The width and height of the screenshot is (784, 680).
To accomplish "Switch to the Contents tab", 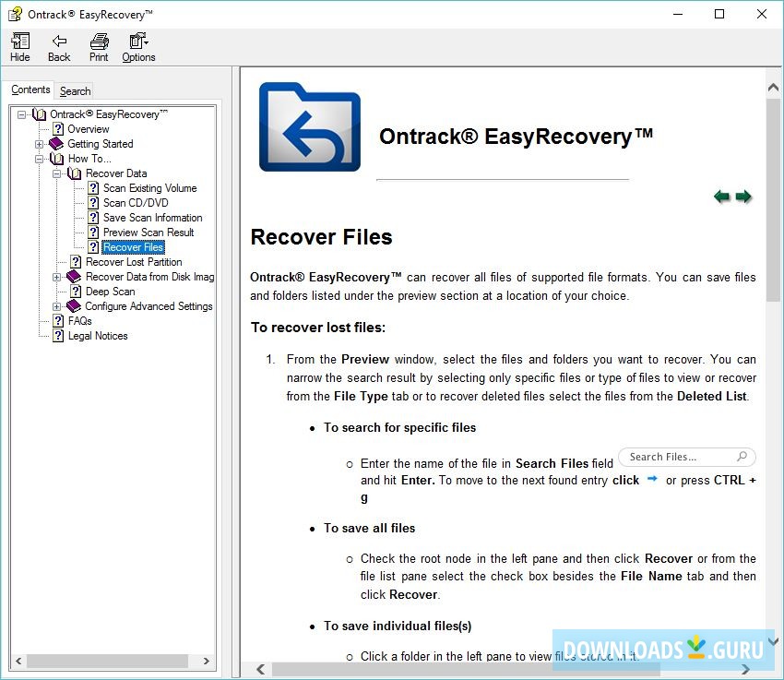I will [x=30, y=89].
